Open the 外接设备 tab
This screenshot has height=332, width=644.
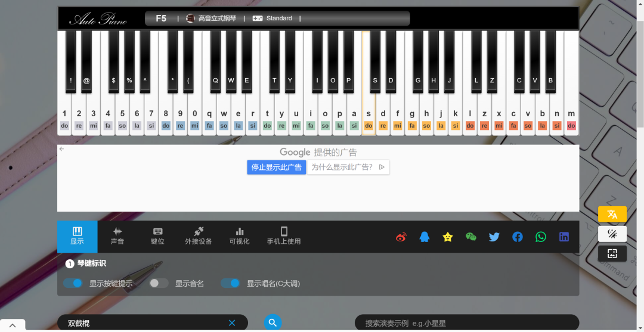click(199, 236)
